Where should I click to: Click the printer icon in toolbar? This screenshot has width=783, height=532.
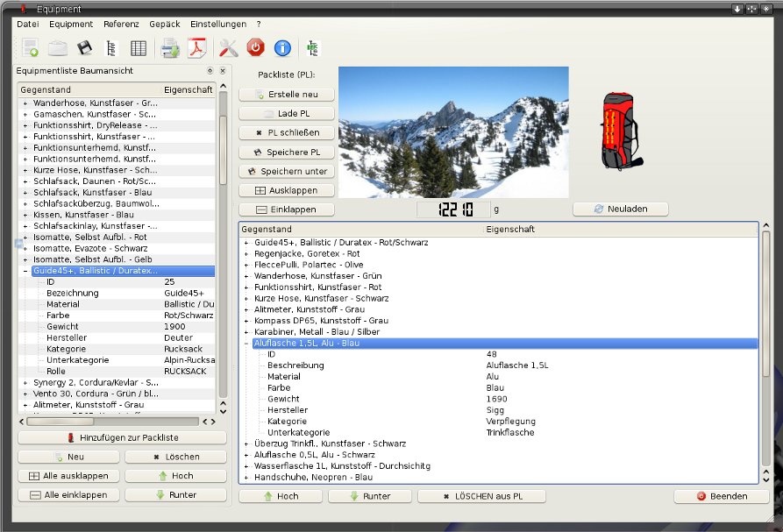[x=170, y=48]
